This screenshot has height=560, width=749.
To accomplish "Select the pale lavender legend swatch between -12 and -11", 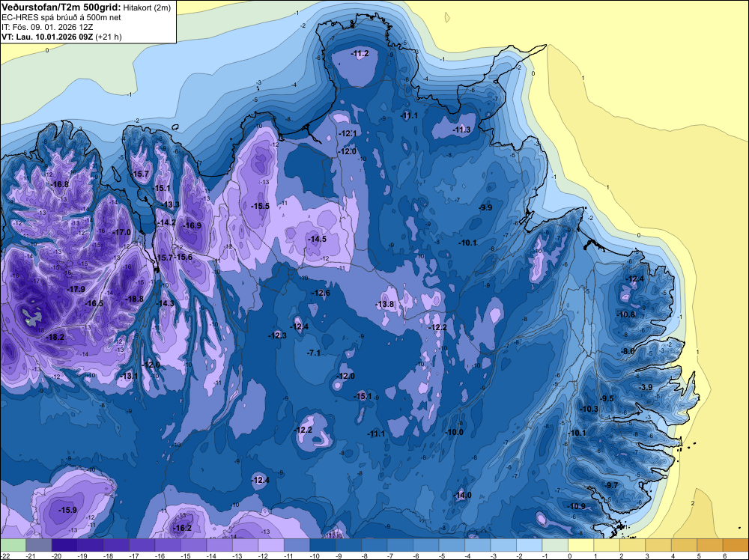I will 271,545.
